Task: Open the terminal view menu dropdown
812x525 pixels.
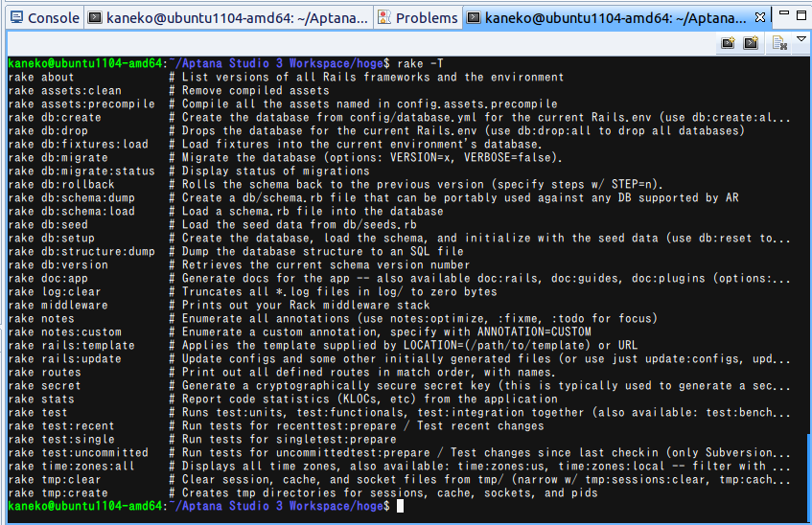Action: coord(801,39)
